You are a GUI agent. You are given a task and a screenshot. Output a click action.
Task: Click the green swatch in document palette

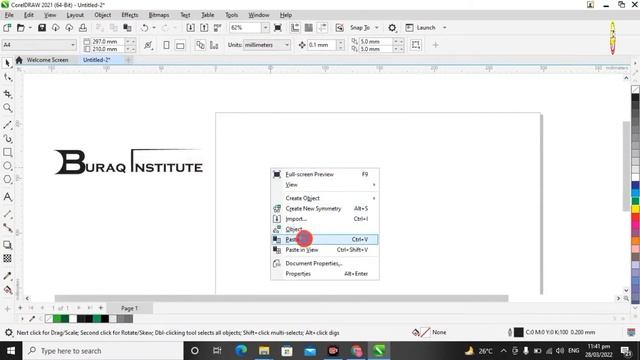57,319
